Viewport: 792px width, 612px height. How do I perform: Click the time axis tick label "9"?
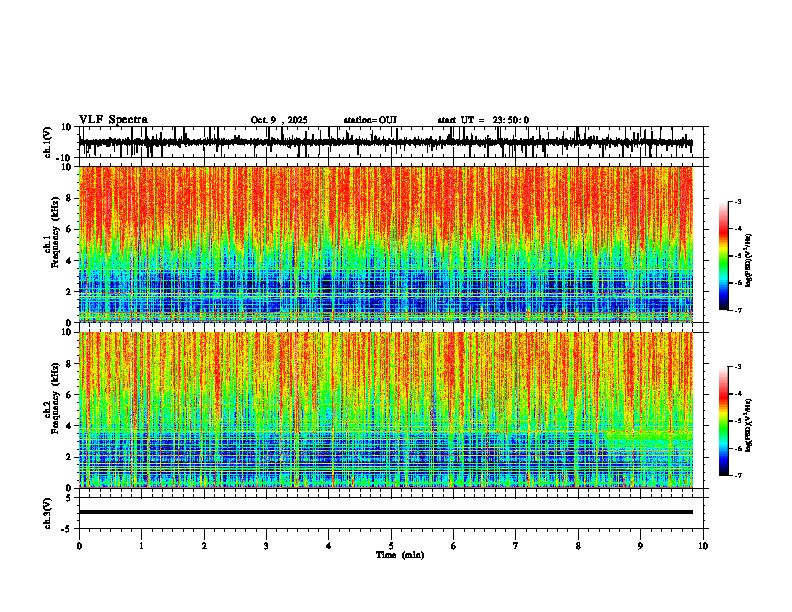point(640,546)
